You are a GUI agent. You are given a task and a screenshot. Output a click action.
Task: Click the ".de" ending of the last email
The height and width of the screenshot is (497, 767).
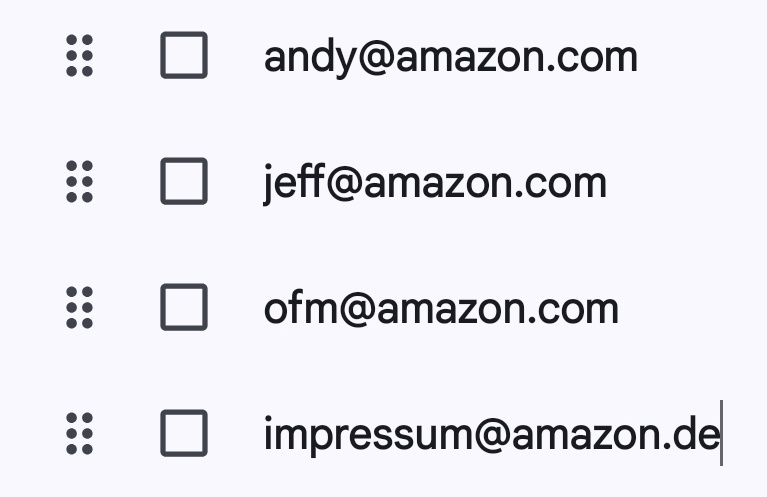pos(696,435)
